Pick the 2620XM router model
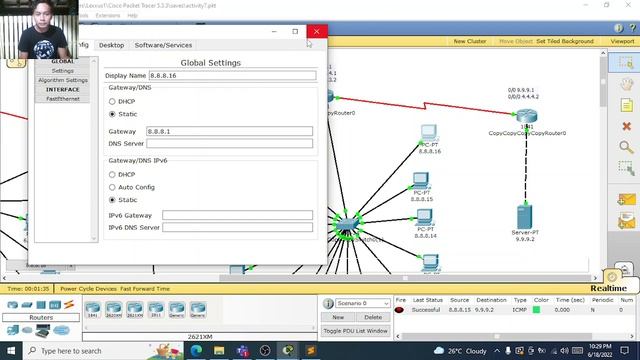 pos(113,310)
